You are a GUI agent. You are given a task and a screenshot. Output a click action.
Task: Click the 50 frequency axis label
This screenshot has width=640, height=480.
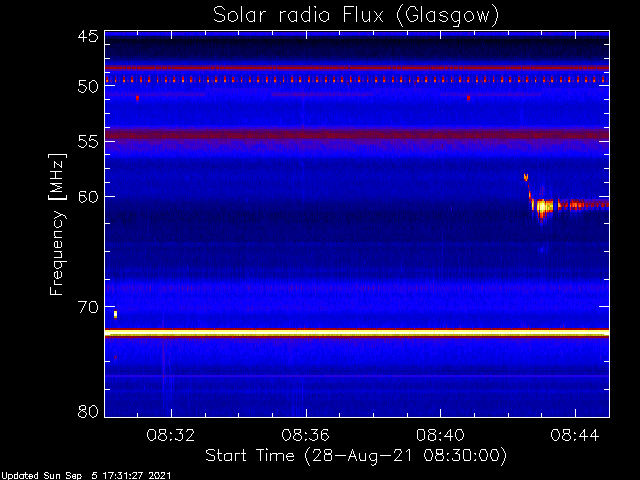[x=88, y=86]
